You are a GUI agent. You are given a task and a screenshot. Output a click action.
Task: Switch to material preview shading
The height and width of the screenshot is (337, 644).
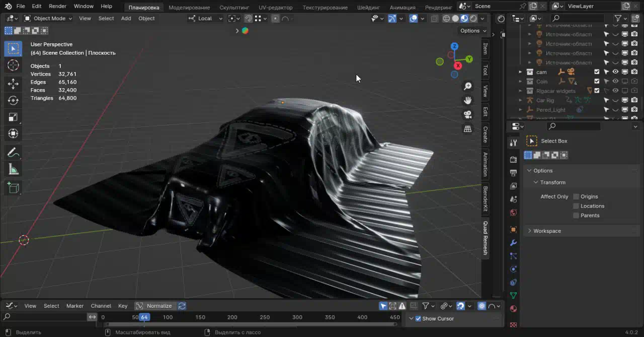[464, 18]
